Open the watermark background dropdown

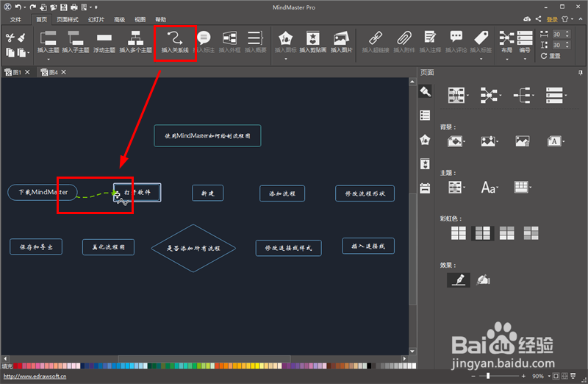click(556, 141)
